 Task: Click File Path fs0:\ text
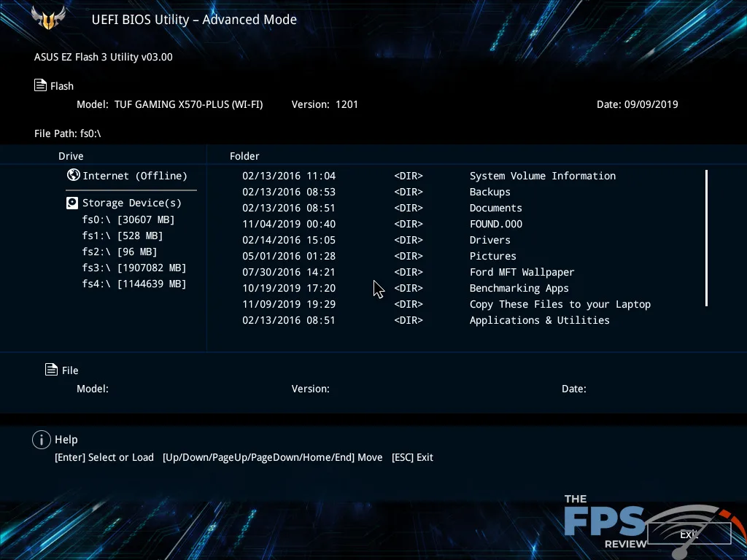tap(68, 133)
